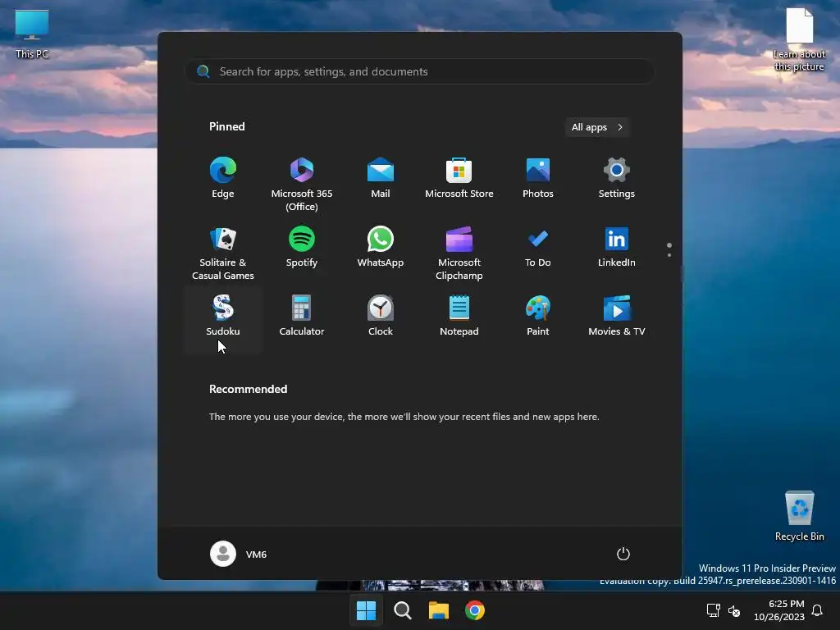Viewport: 840px width, 630px height.
Task: Go to next page of pinned apps
Action: (669, 255)
